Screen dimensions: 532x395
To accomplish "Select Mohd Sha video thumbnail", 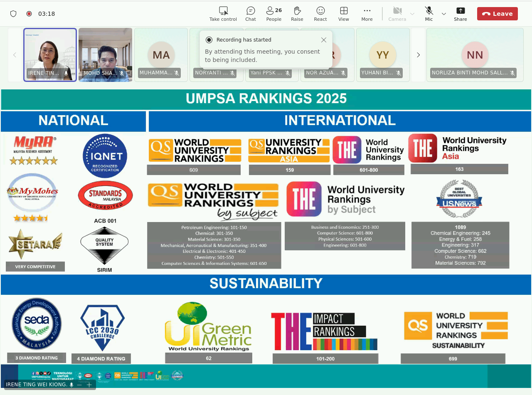I will point(106,55).
